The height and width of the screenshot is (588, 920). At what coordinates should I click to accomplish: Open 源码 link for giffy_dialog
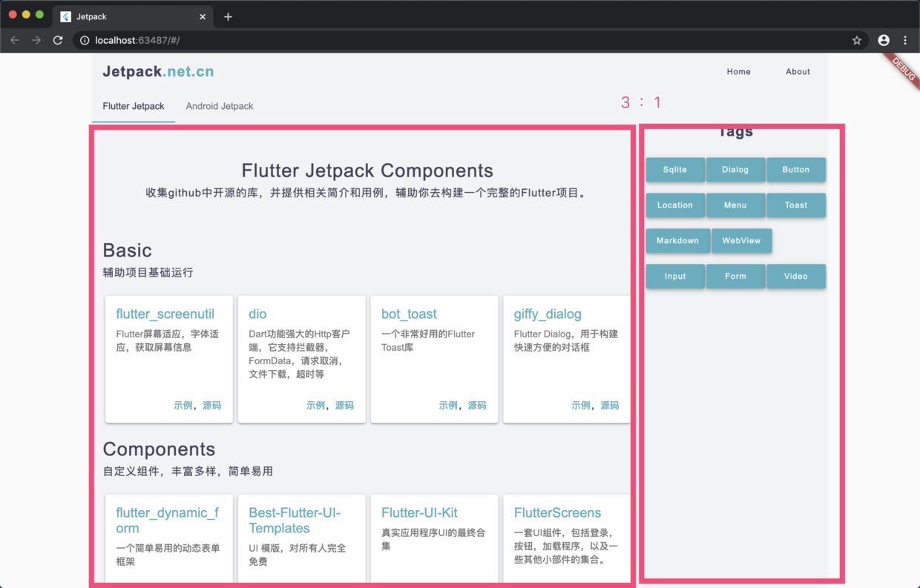click(610, 406)
